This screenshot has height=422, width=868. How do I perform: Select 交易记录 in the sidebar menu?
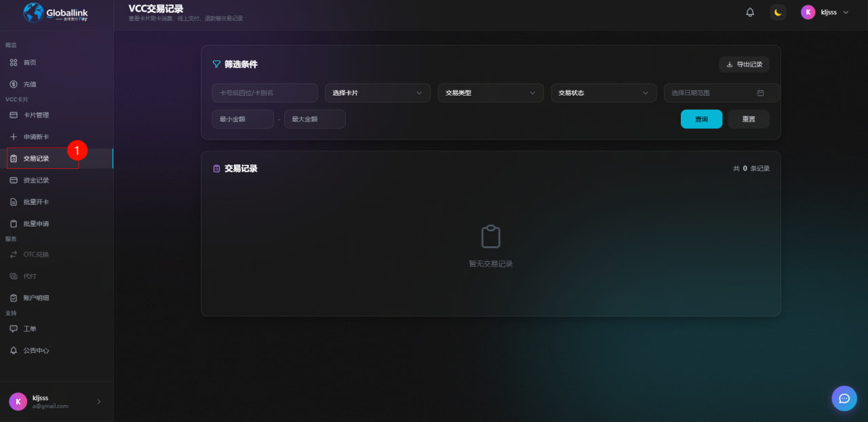pos(38,158)
